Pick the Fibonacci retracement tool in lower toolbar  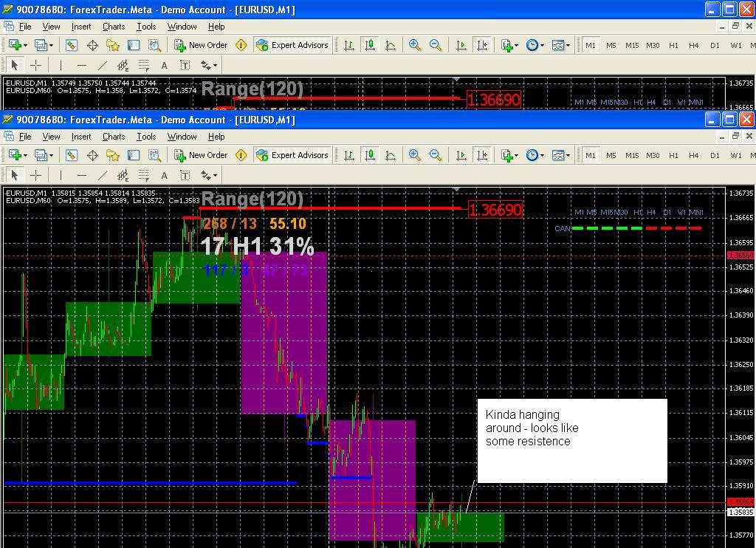(x=144, y=176)
